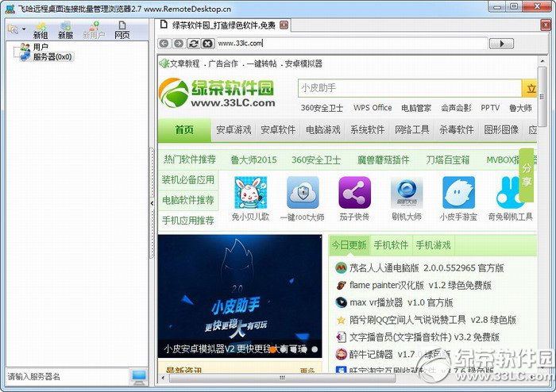Screen dimensions: 556x392
Task: Add a new server with 新服
Action: pos(65,30)
